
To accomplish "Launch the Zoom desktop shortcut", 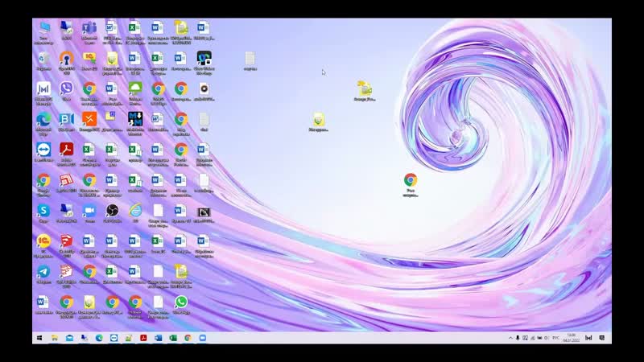I will coord(89,211).
